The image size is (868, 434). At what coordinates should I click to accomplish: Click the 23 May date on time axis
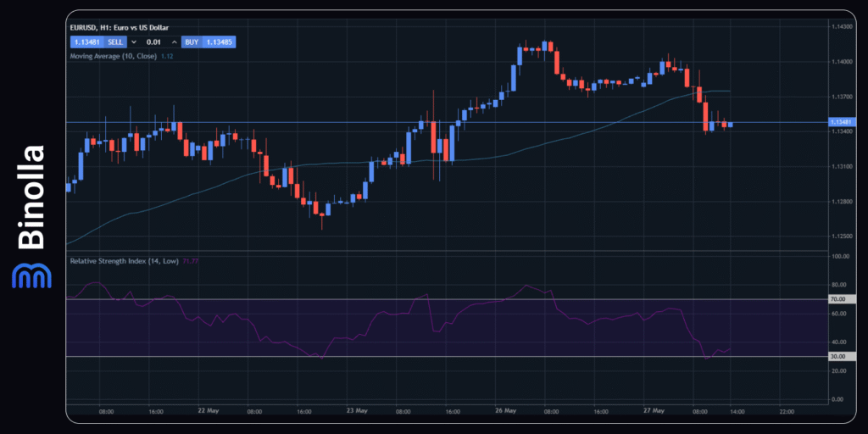(x=358, y=410)
